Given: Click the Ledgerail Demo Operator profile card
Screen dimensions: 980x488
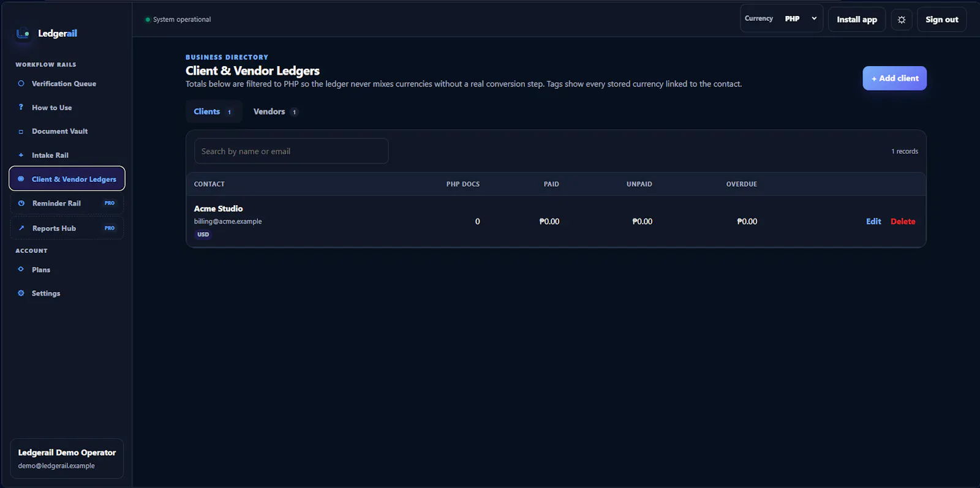Looking at the screenshot, I should click(67, 459).
